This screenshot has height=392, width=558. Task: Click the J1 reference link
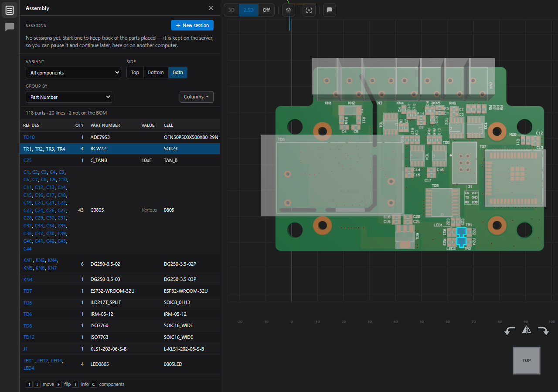tap(25, 349)
